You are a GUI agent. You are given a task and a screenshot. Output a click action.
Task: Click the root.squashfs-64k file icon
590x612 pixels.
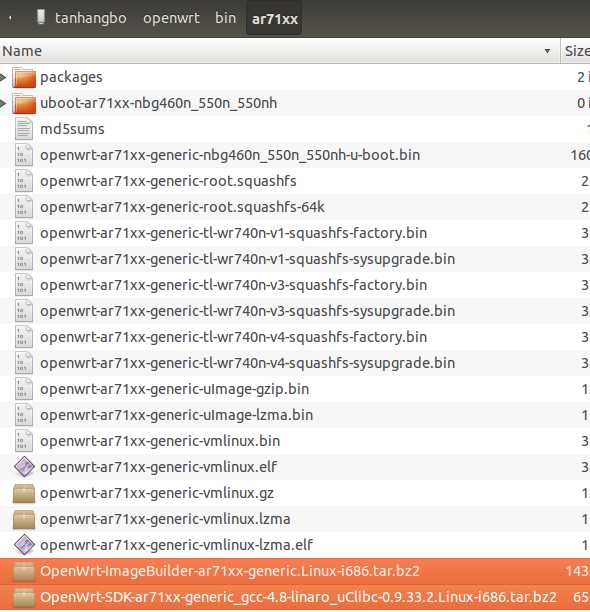click(24, 207)
